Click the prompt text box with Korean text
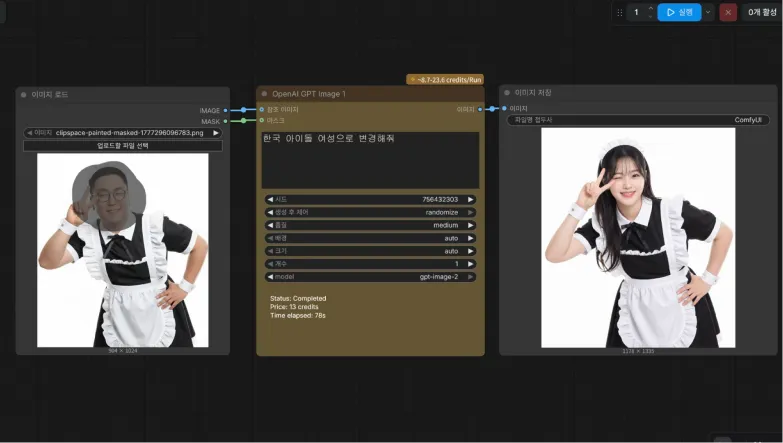 [x=371, y=160]
